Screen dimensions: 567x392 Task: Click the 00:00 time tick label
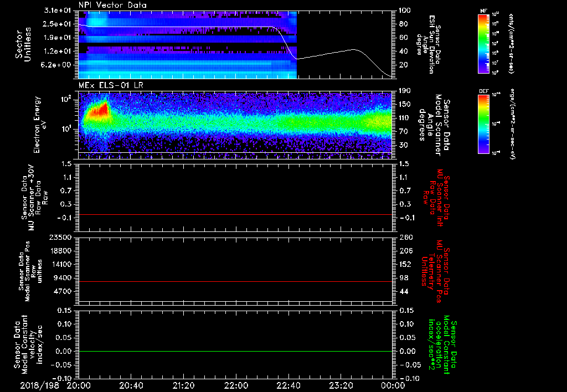pos(393,385)
